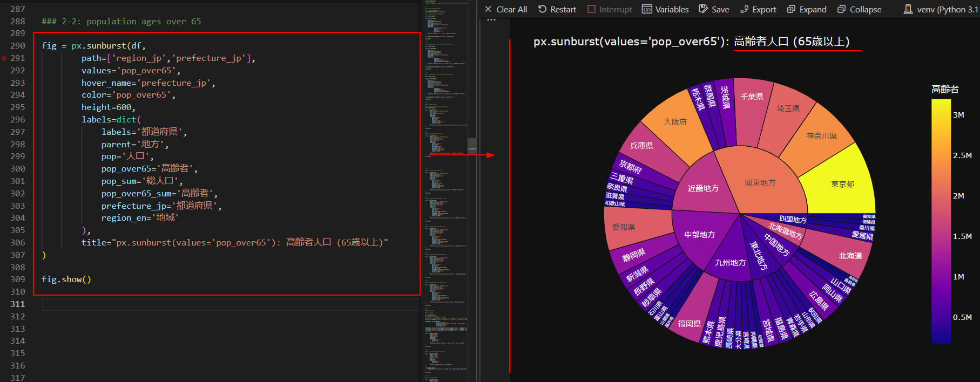The height and width of the screenshot is (382, 980).
Task: Select the 東京都 segment in the sunburst
Action: pos(842,184)
